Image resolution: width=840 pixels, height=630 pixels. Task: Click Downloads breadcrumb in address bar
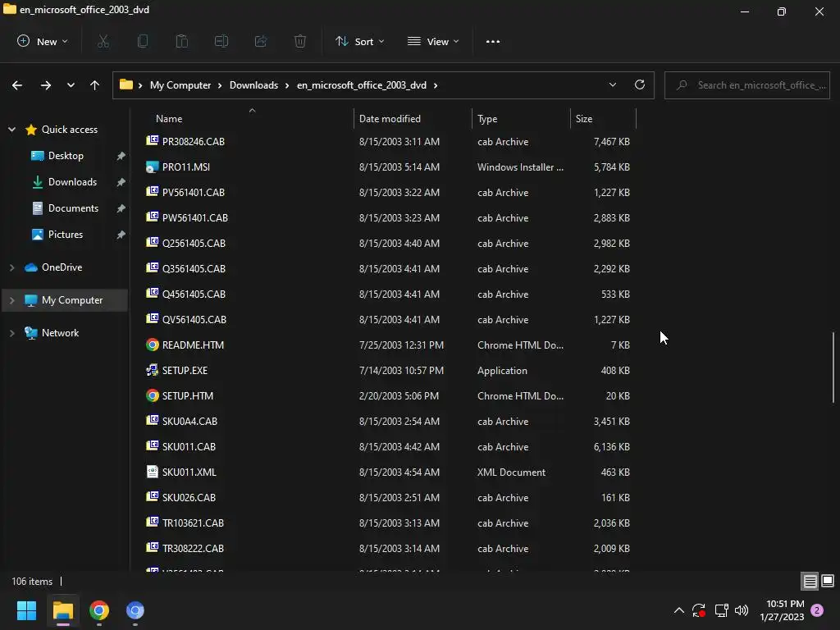click(x=253, y=85)
